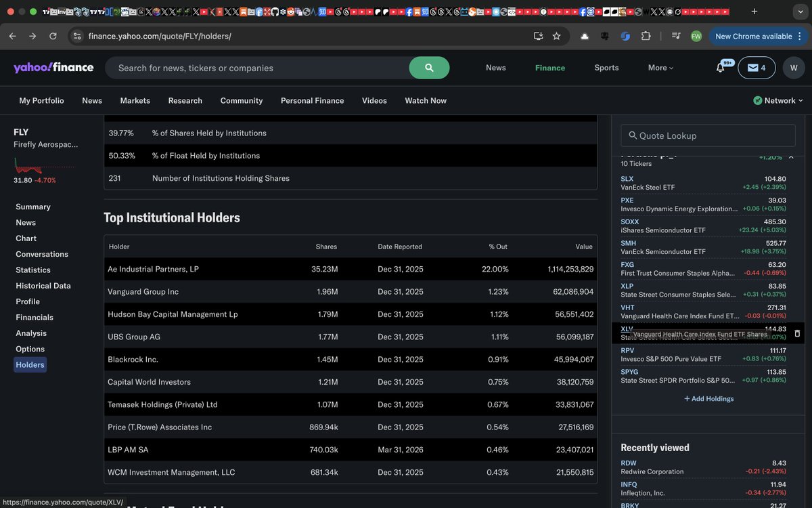Open Watch Now in nav bar
The width and height of the screenshot is (812, 508).
coord(426,100)
